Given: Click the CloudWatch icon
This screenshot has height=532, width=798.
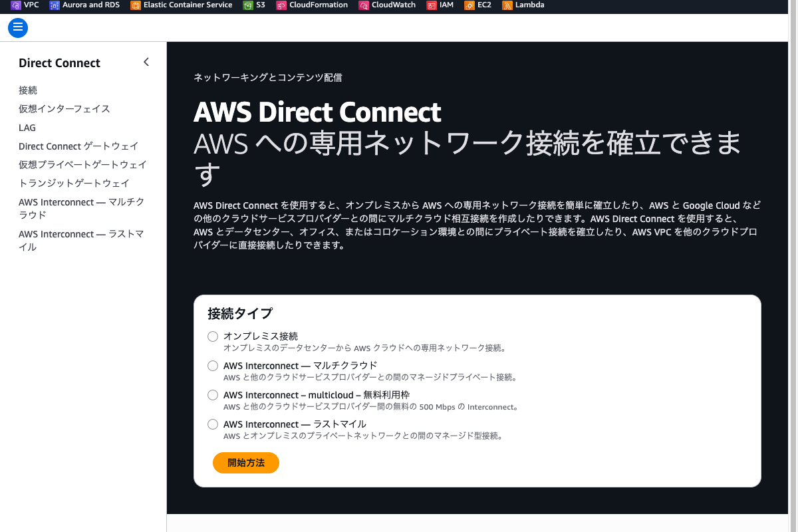Looking at the screenshot, I should point(364,5).
